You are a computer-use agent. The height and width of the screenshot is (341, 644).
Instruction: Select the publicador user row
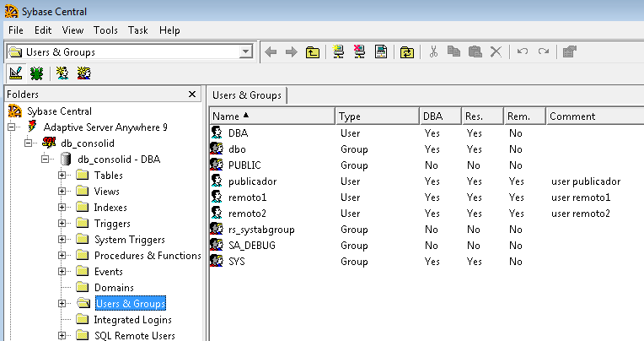pos(252,181)
